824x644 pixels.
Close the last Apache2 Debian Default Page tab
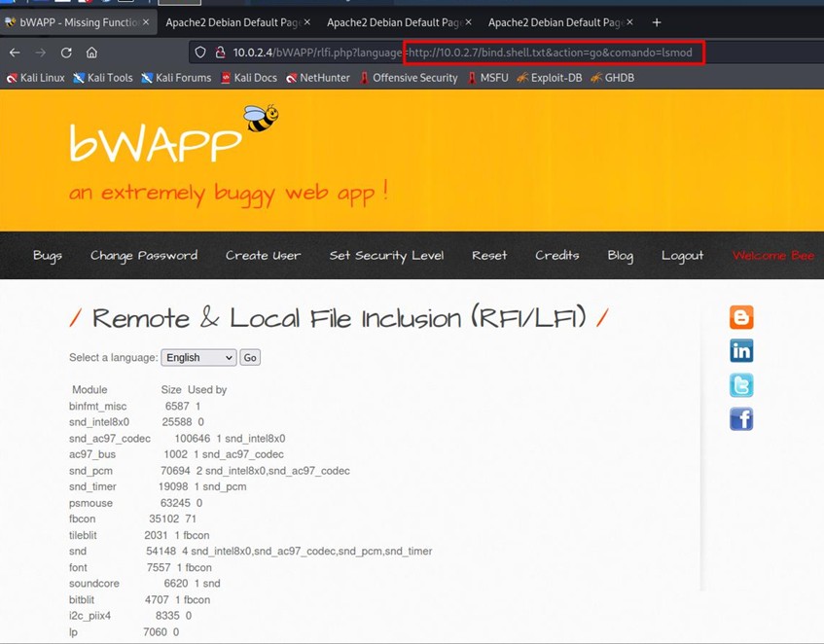pos(629,22)
